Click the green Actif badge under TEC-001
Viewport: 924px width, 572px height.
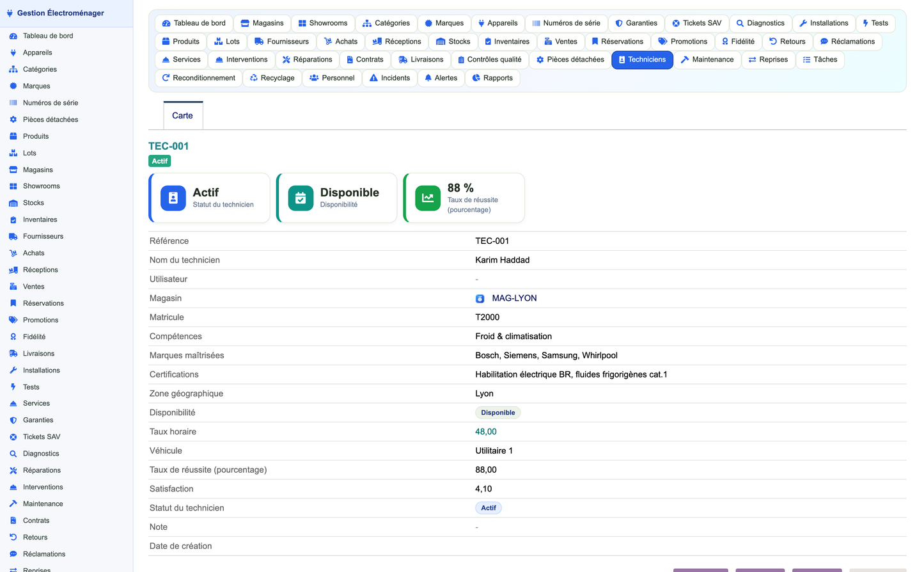coord(160,161)
